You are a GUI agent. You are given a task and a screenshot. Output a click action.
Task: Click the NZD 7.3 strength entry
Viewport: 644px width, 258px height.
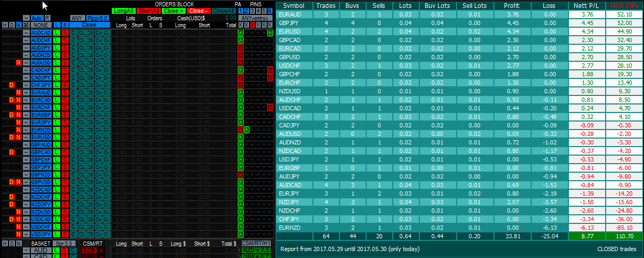(256, 251)
